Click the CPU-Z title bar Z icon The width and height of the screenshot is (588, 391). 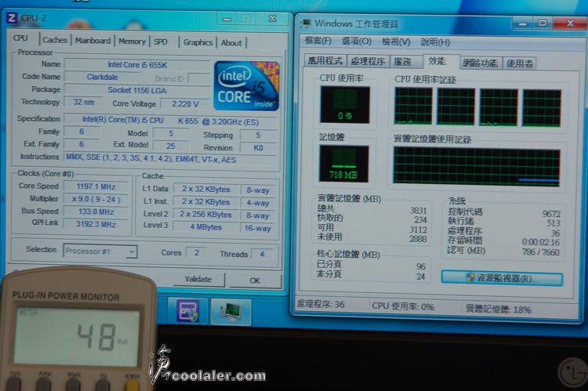pos(12,17)
